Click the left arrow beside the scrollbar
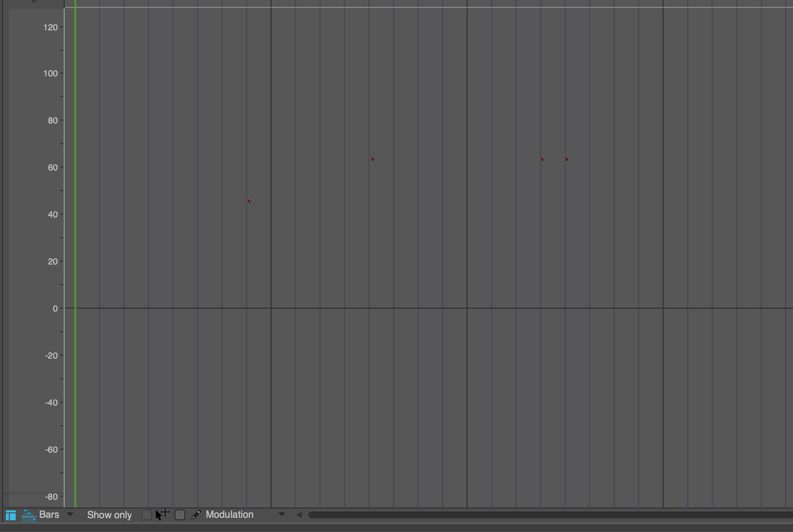Screen dimensions: 793x532 (299, 515)
